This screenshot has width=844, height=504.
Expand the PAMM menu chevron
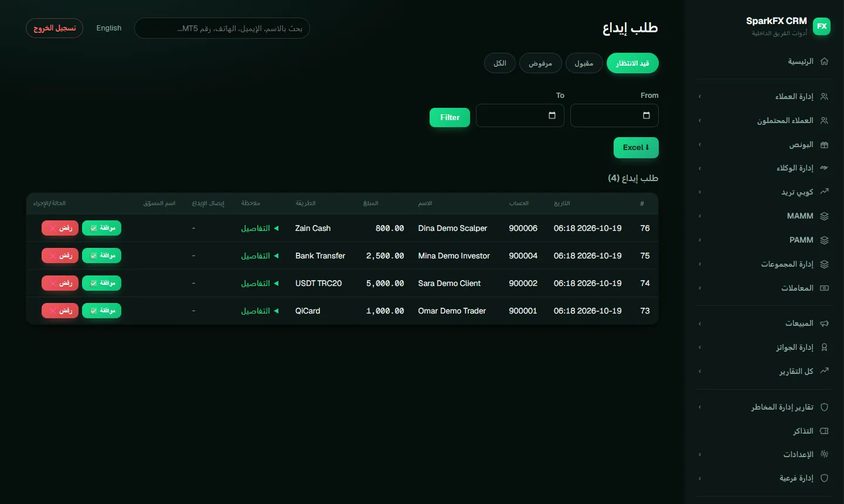700,240
